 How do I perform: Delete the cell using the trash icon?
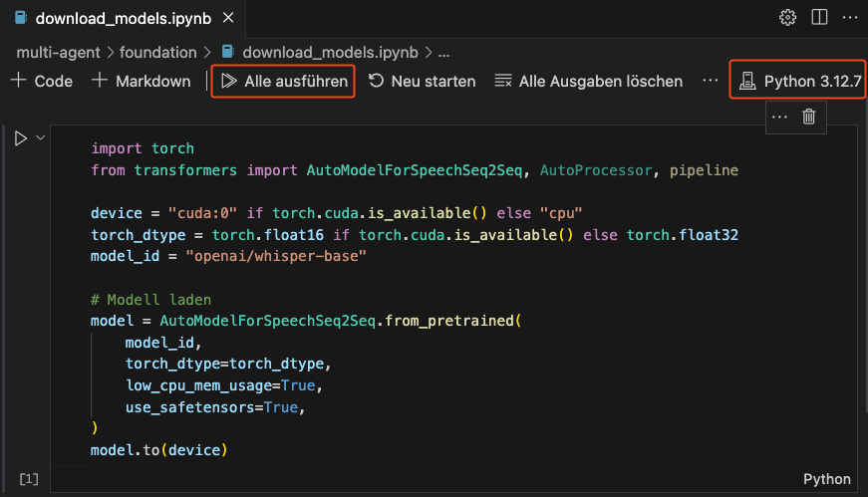click(x=809, y=117)
